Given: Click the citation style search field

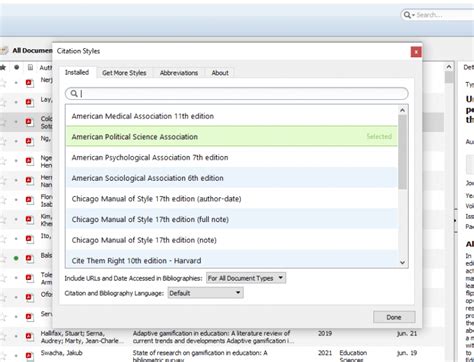Looking at the screenshot, I should click(x=237, y=94).
